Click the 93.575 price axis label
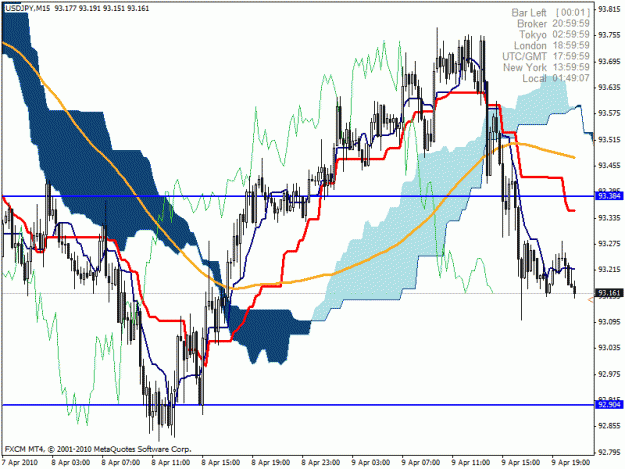This screenshot has width=625, height=469. pyautogui.click(x=609, y=114)
